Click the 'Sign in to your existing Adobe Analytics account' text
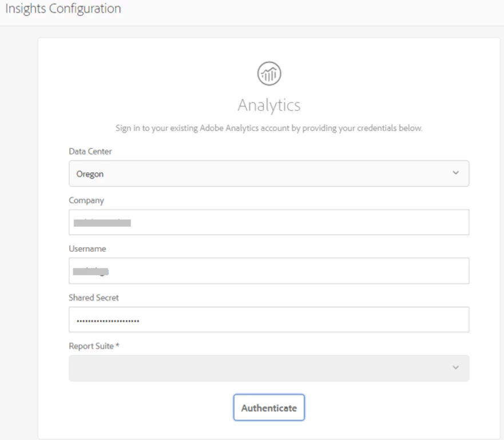Screen dimensions: 504x440 [269, 128]
